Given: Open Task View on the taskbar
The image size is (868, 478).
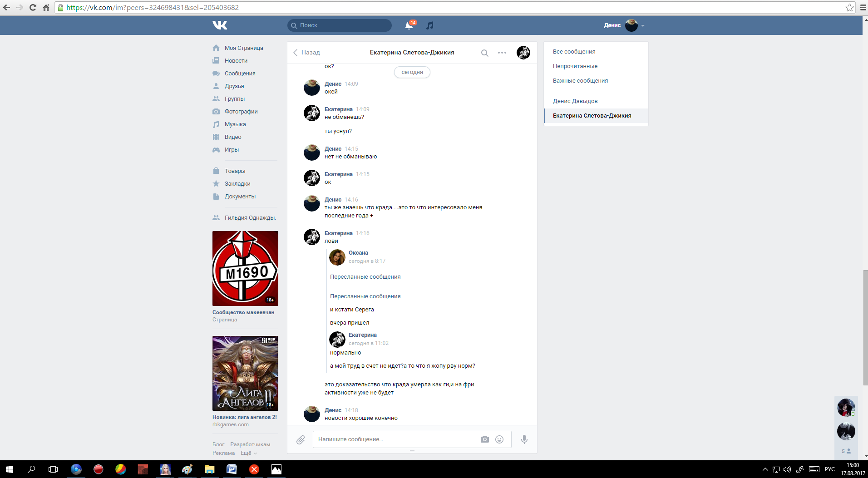Looking at the screenshot, I should (x=53, y=469).
